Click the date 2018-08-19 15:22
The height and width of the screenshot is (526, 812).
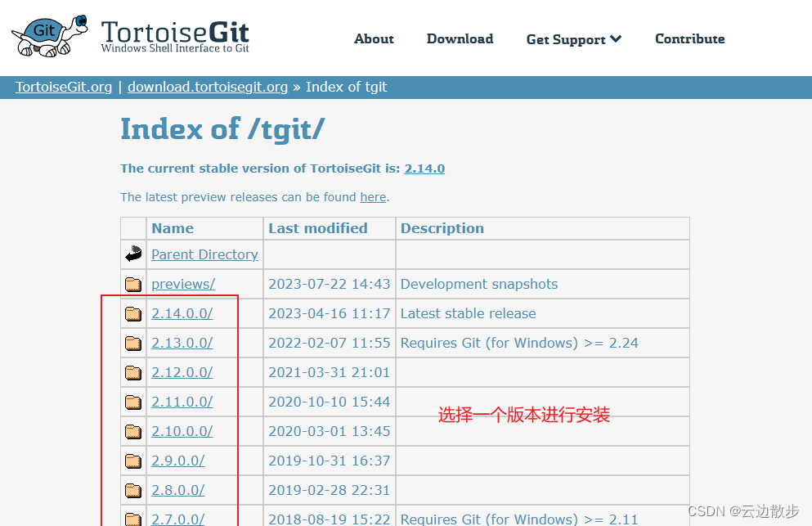(x=330, y=519)
